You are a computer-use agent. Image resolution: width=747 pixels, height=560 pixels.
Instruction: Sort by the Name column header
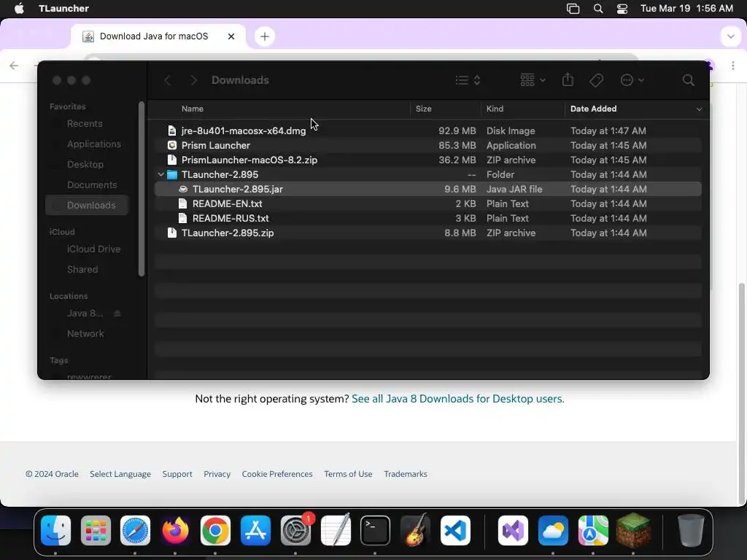pyautogui.click(x=192, y=109)
